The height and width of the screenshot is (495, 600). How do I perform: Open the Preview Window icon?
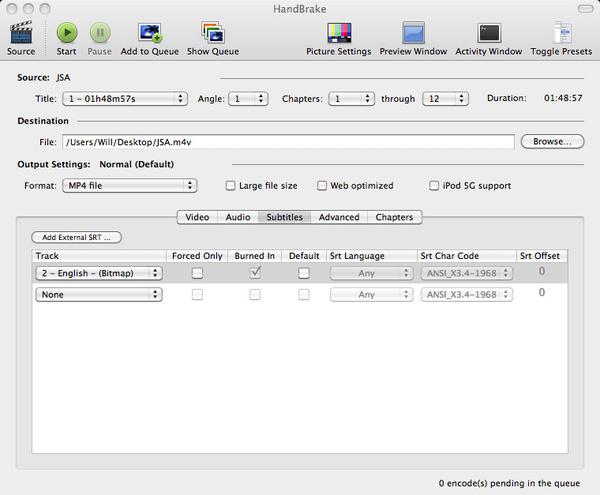(413, 33)
